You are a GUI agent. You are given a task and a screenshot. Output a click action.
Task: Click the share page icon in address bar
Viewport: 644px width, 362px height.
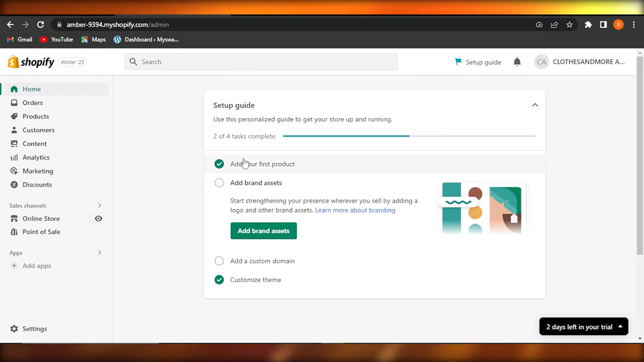(554, 24)
